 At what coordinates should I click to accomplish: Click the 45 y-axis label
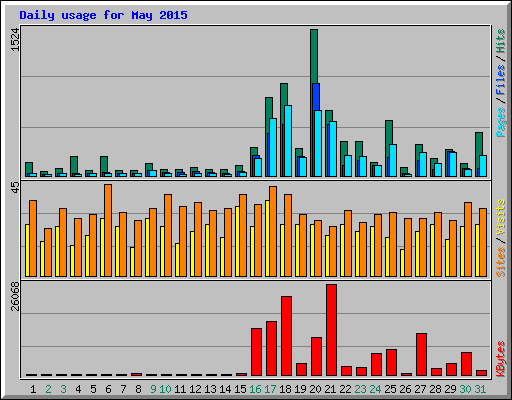click(x=15, y=188)
